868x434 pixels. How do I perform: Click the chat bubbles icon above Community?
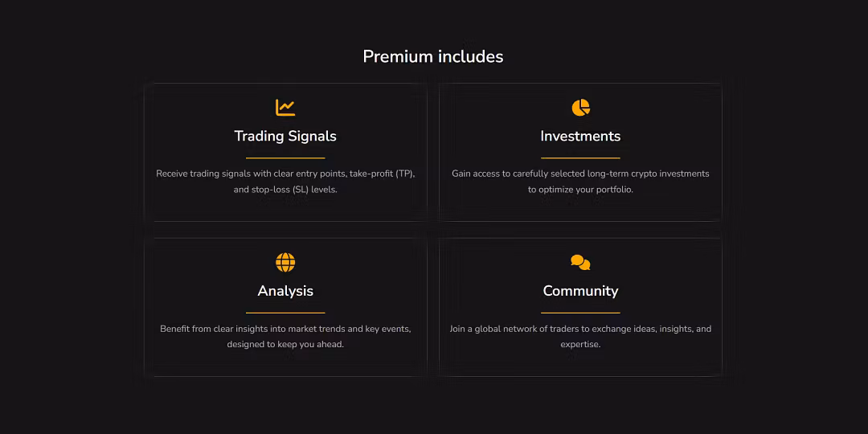[x=581, y=262]
